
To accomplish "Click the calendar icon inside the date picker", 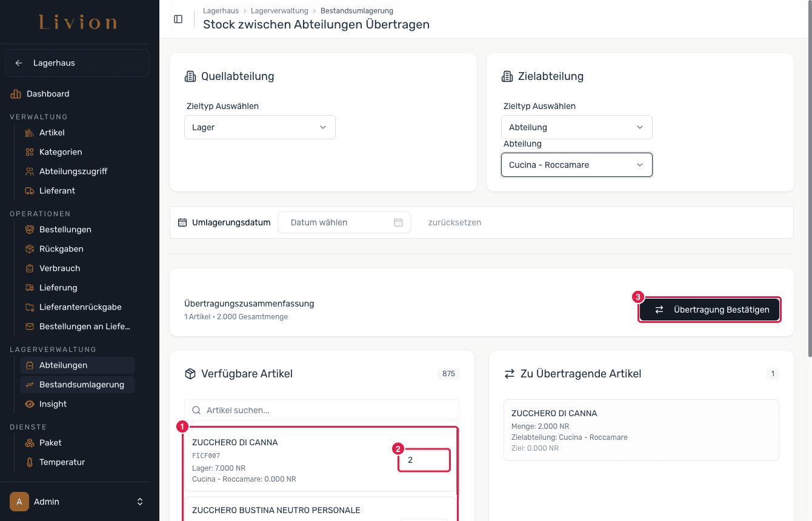I will coord(399,222).
